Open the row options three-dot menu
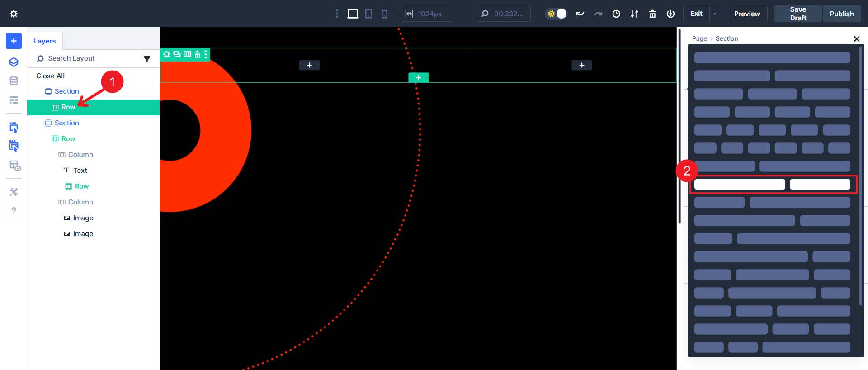The width and height of the screenshot is (868, 370). point(206,54)
